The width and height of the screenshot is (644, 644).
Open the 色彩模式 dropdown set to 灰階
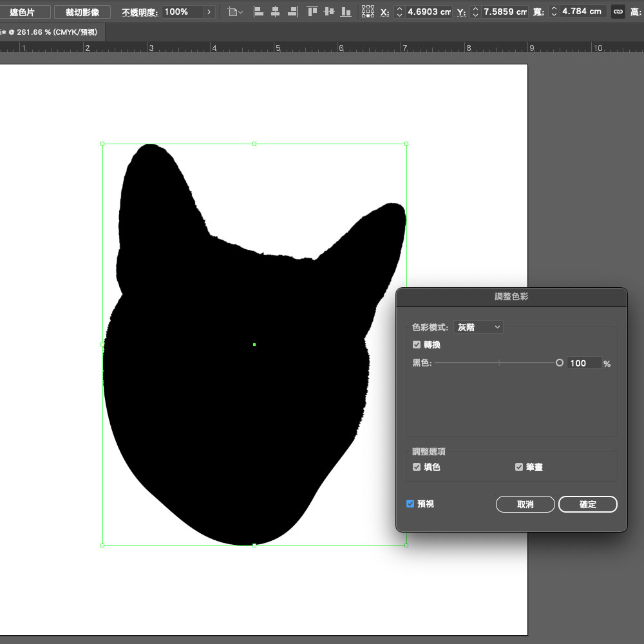coord(478,327)
